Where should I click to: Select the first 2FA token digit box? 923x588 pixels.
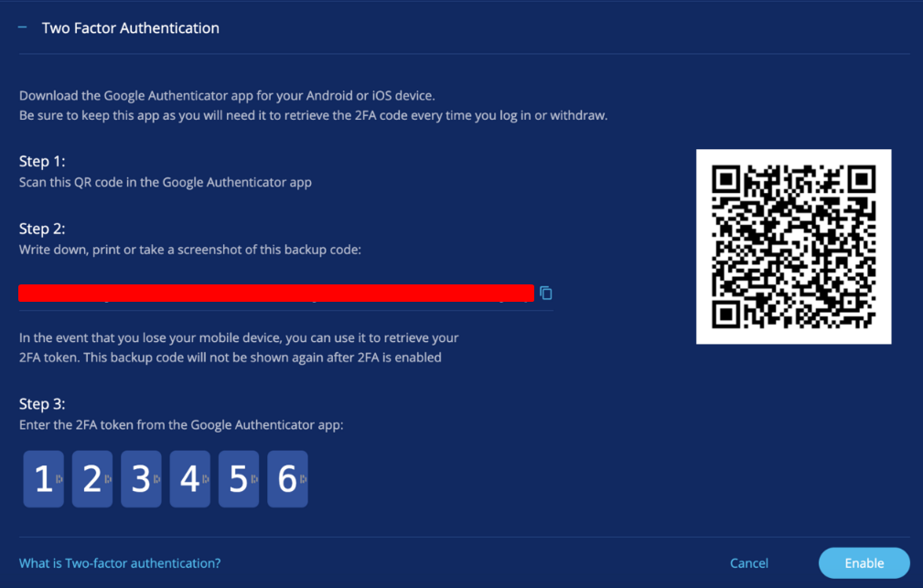(x=43, y=478)
